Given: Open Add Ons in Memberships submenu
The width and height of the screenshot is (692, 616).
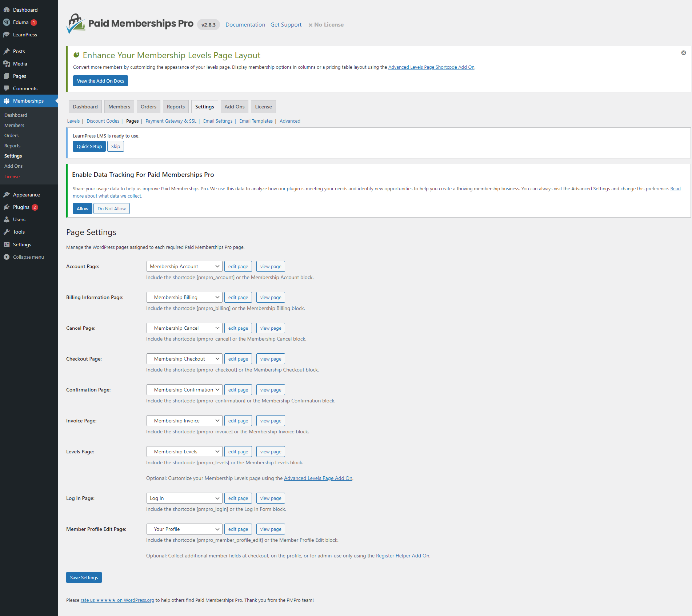Looking at the screenshot, I should pos(13,166).
